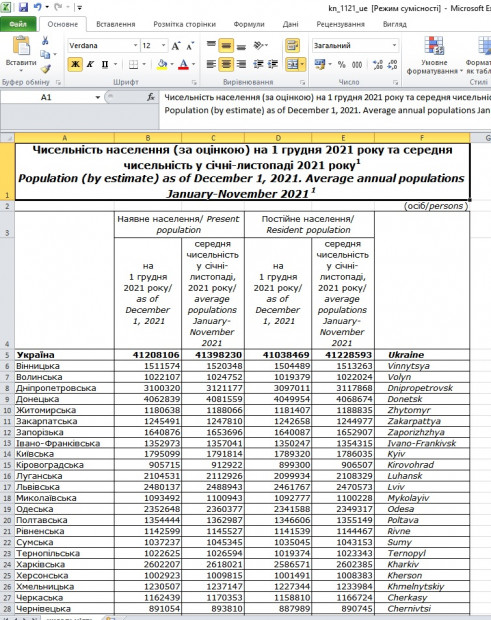491x620 pixels.
Task: Click the Undo arrow icon
Action: tap(37, 7)
